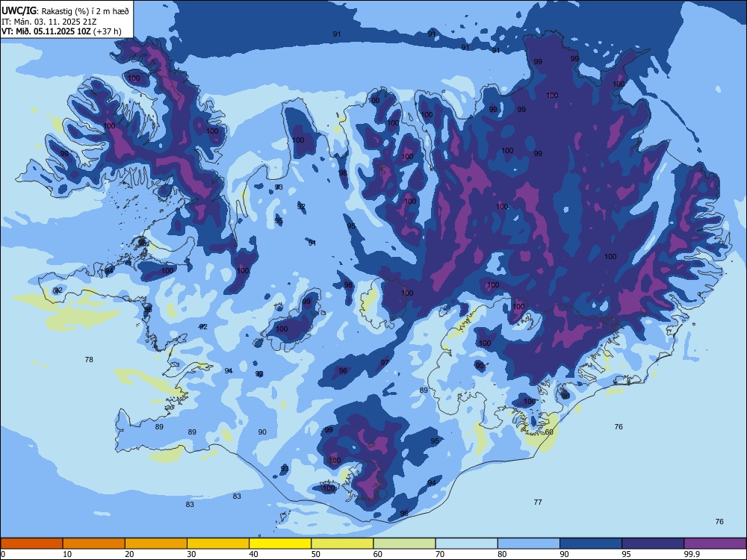Click the '10' legend scale label
The width and height of the screenshot is (747, 560).
67,554
